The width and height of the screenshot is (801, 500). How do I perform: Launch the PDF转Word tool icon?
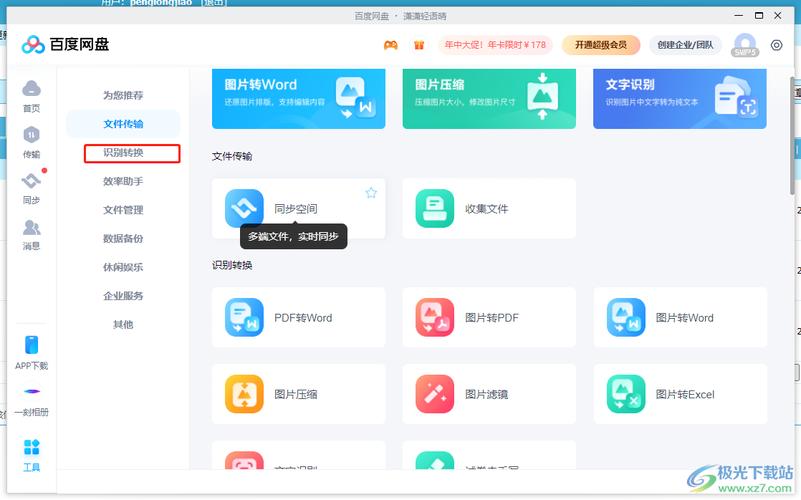(244, 317)
